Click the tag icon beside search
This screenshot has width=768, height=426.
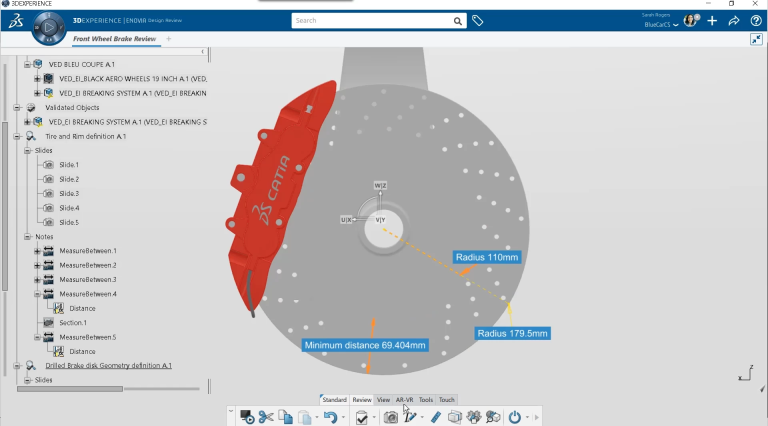click(478, 20)
